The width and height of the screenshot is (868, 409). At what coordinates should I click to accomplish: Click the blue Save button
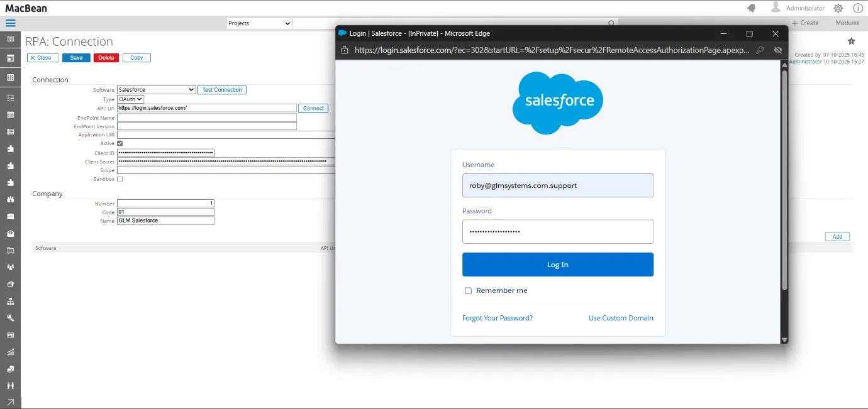point(76,58)
